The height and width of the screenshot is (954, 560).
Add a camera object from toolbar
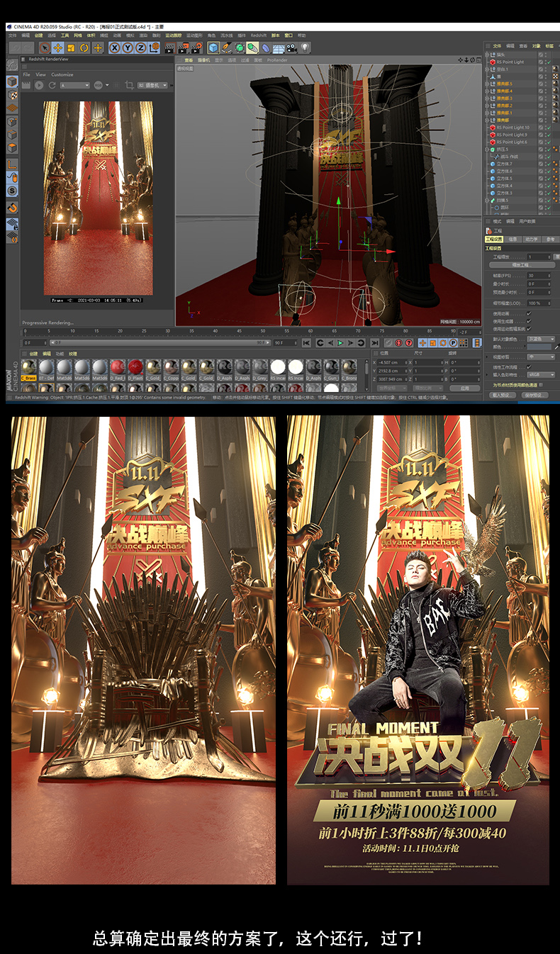(x=291, y=48)
